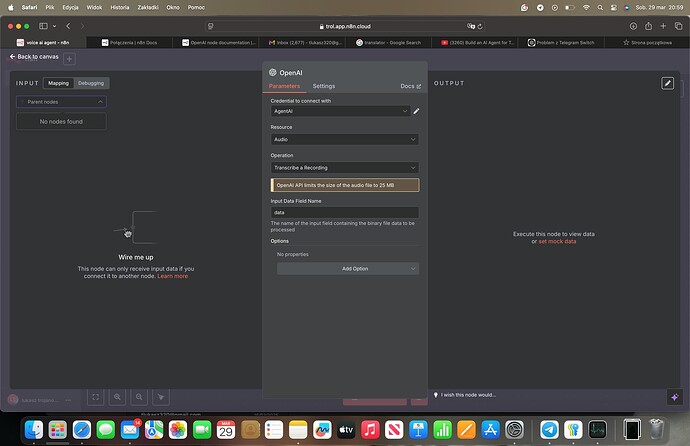Switch to Gmail Inbox browser tab
The image size is (690, 446).
[305, 43]
